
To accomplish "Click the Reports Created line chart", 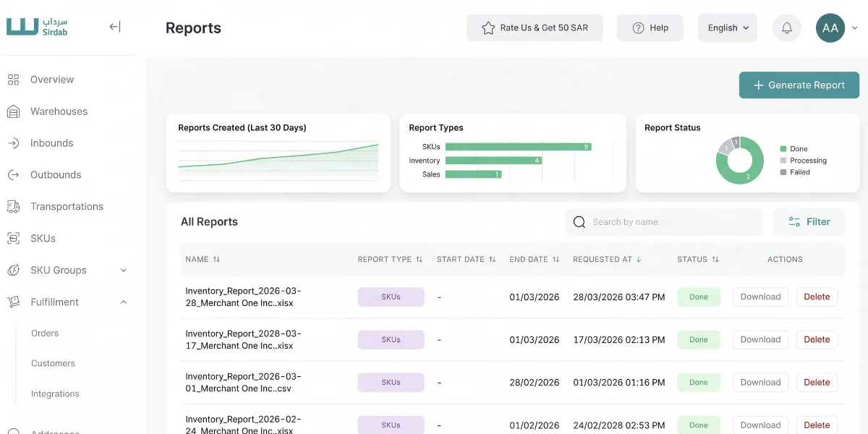I will point(278,161).
